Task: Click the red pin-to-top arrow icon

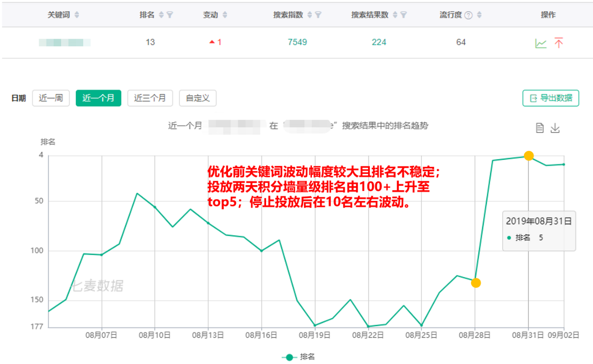Action: [558, 43]
